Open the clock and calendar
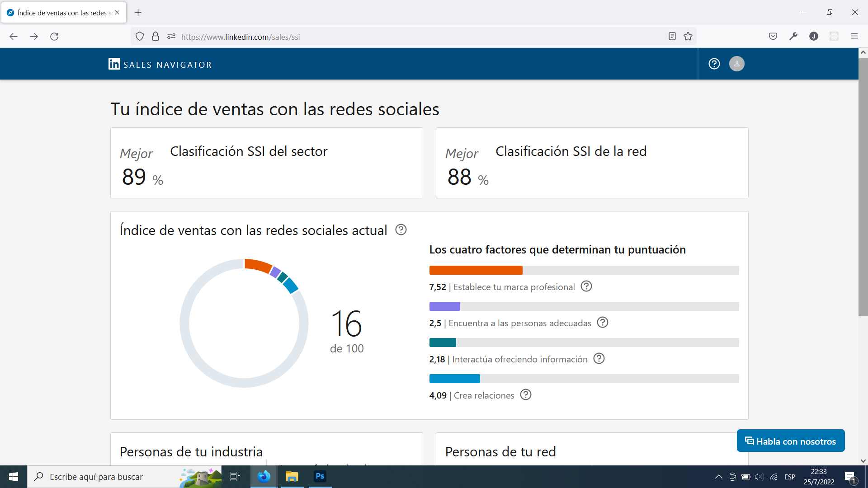This screenshot has height=488, width=868. click(819, 477)
